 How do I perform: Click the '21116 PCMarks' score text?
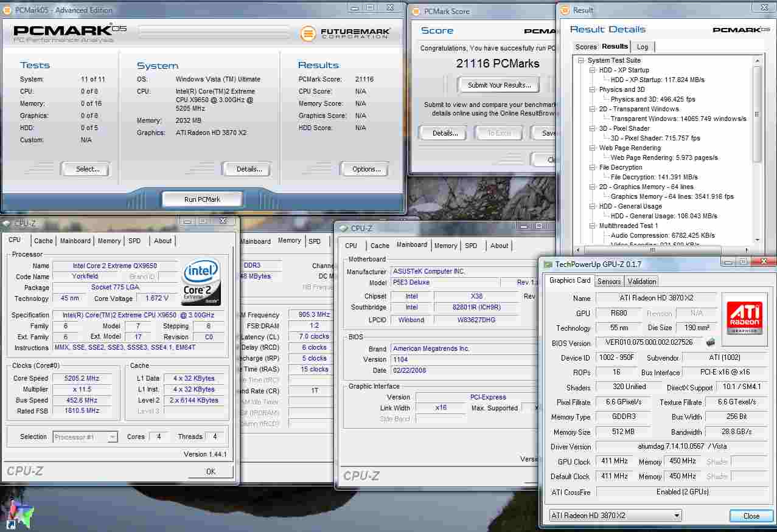498,63
